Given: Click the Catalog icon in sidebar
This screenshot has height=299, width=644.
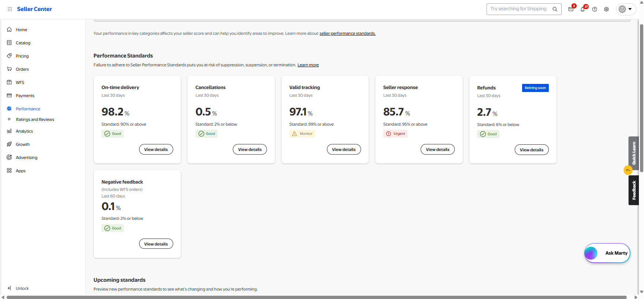Looking at the screenshot, I should [x=9, y=43].
